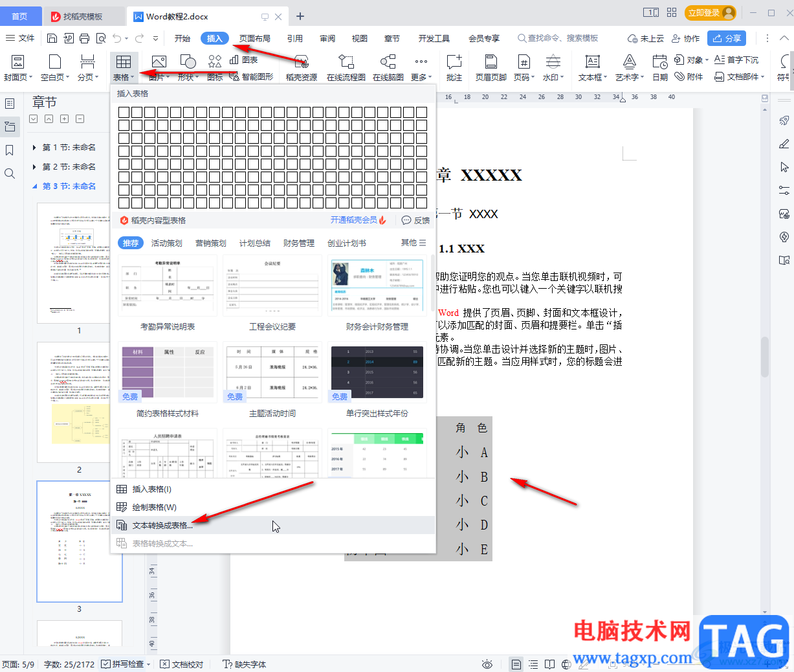This screenshot has height=672, width=794.
Task: Open the 文档部件 document parts dropdown
Action: click(740, 76)
